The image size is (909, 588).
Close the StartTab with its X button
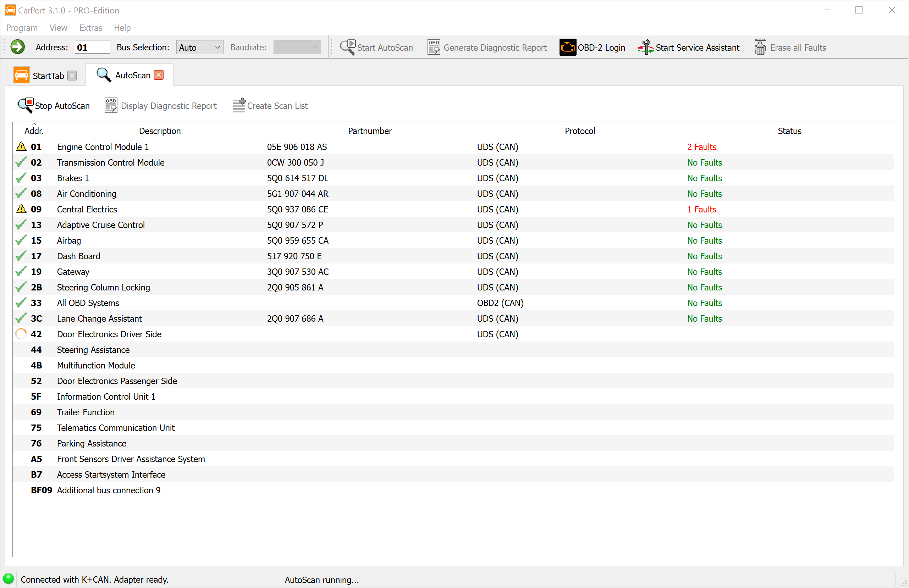72,76
